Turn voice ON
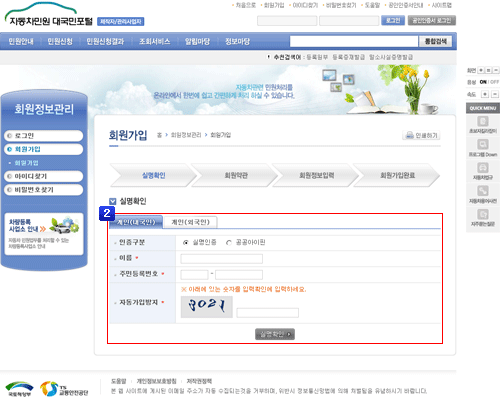The width and height of the screenshot is (500, 405). [x=483, y=82]
